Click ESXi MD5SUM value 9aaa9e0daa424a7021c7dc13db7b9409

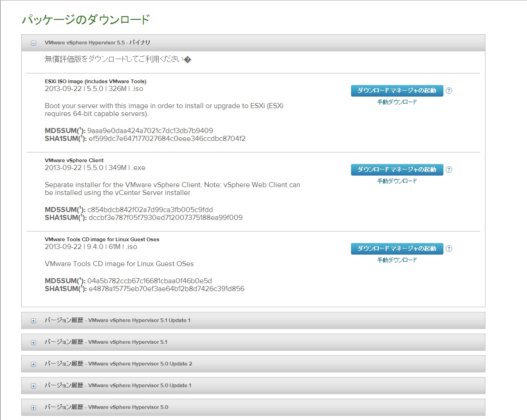150,130
